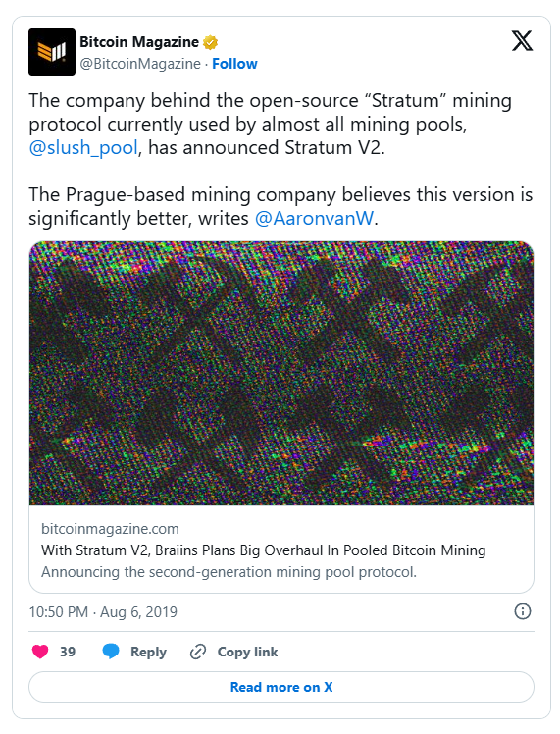Like the tweet with heart icon

(40, 652)
